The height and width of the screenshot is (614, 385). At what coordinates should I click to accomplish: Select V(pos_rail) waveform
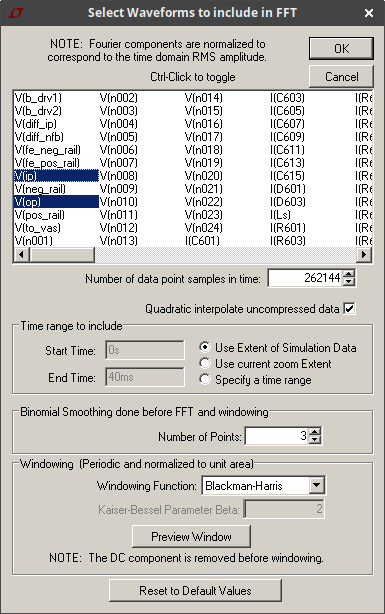40,215
